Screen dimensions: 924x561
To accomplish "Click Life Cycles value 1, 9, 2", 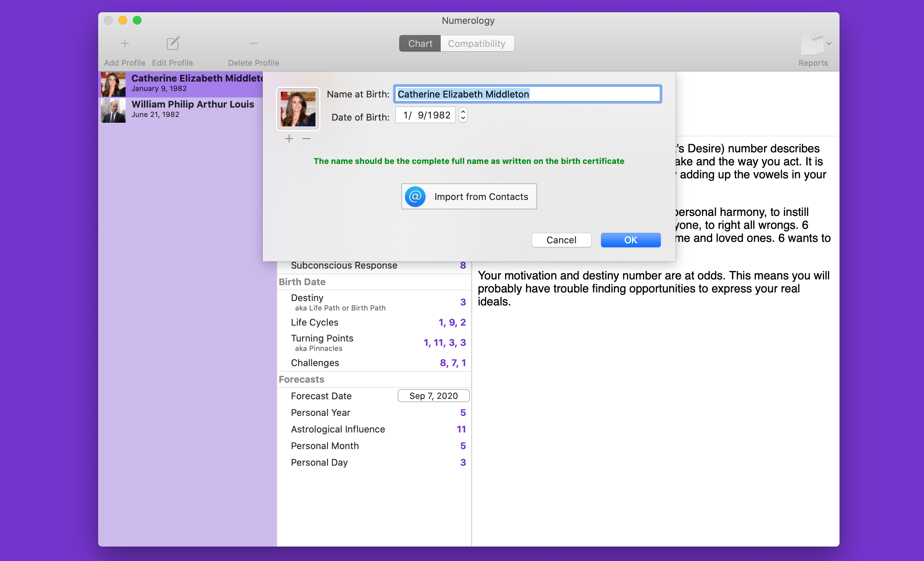I will pos(452,322).
